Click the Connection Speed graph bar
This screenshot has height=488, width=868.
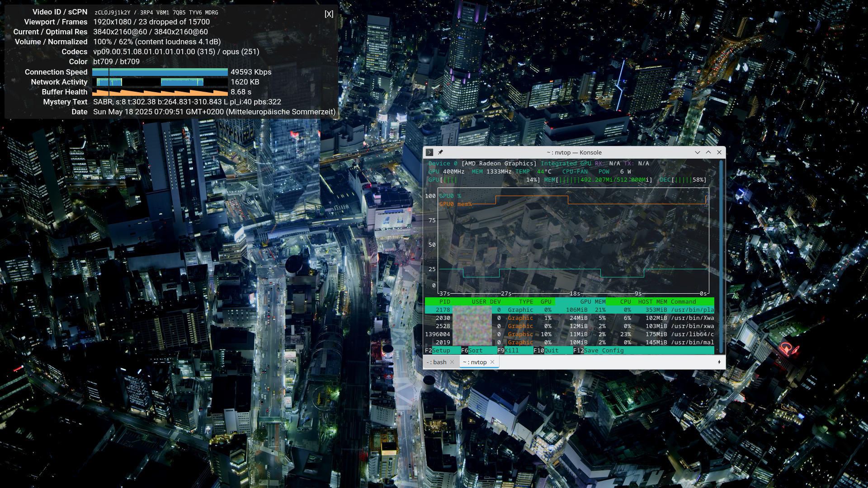point(160,72)
